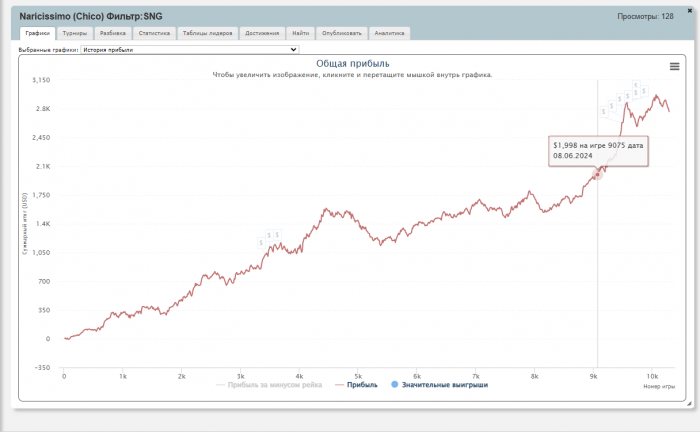Click the highlighted data point at game 9075
700x432 pixels.
[597, 174]
